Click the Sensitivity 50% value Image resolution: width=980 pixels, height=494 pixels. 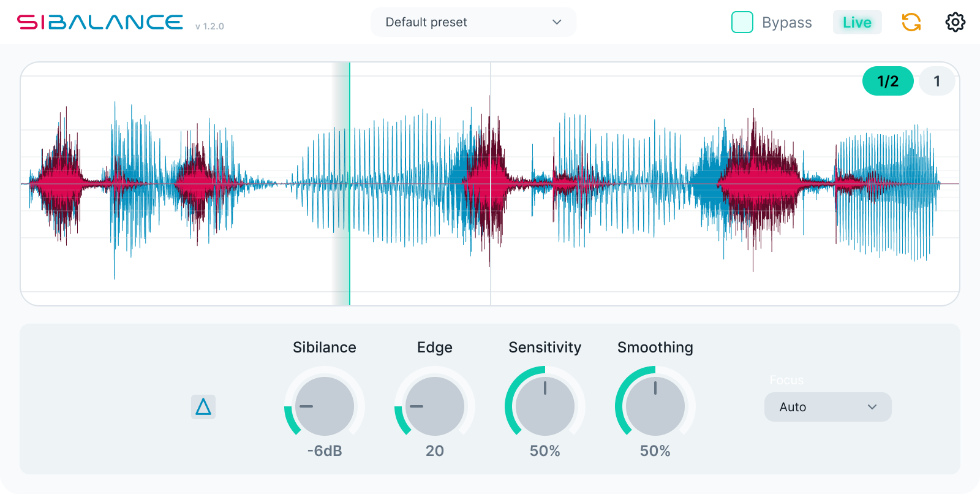545,451
